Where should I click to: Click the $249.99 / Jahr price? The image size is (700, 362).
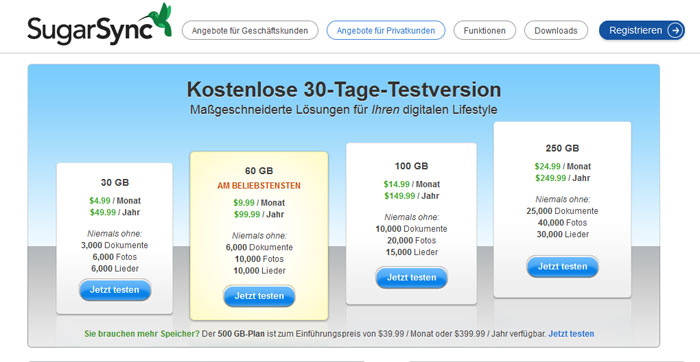click(562, 178)
